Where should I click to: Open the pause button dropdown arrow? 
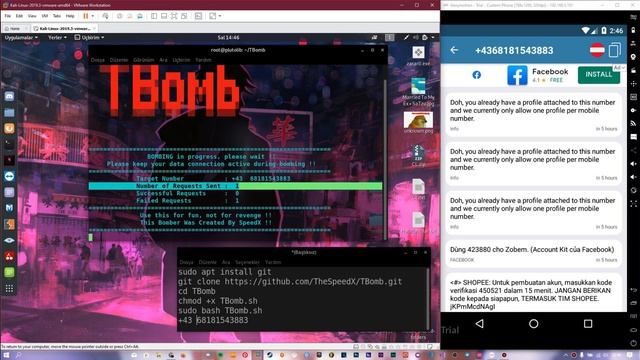click(x=93, y=16)
